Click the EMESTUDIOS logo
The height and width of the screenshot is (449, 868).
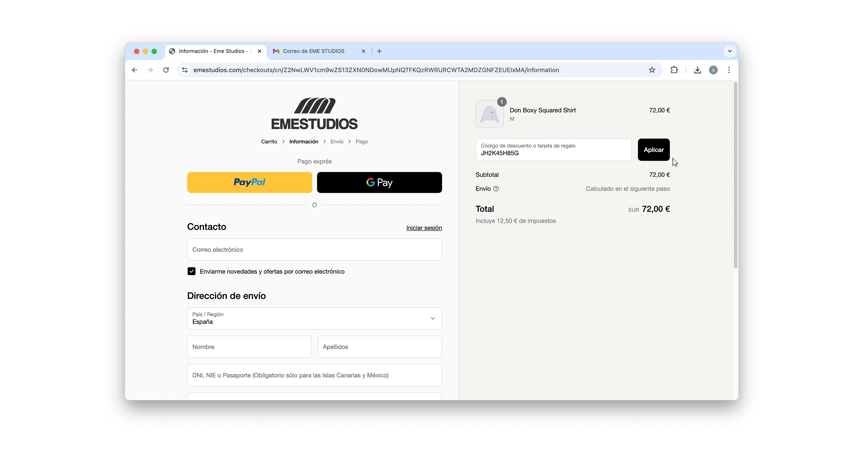point(314,114)
